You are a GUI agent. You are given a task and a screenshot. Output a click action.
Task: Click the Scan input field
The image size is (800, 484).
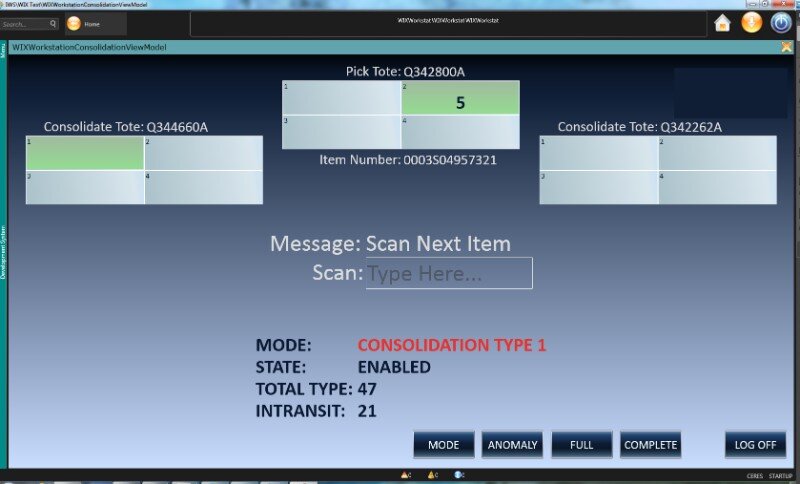(449, 273)
